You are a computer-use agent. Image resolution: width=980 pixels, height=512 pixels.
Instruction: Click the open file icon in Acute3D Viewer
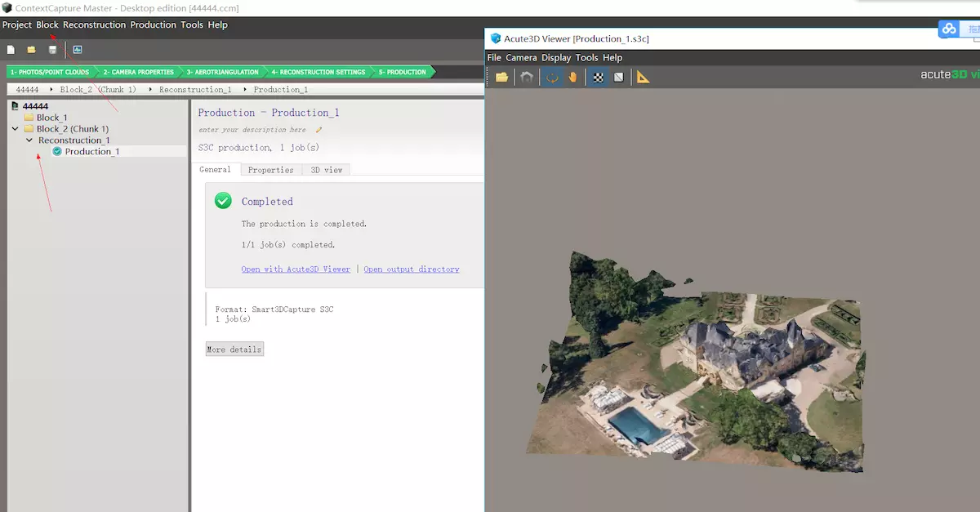coord(502,77)
